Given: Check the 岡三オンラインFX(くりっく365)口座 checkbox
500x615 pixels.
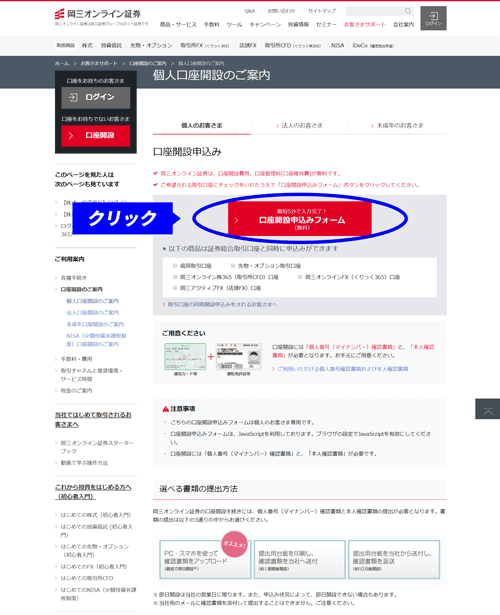Looking at the screenshot, I should (300, 277).
